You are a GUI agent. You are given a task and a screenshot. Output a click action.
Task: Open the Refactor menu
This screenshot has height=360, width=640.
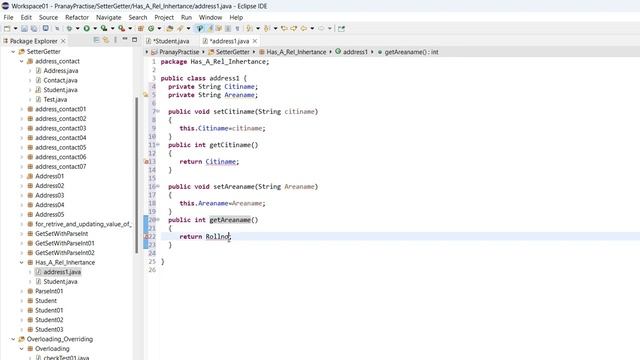77,18
